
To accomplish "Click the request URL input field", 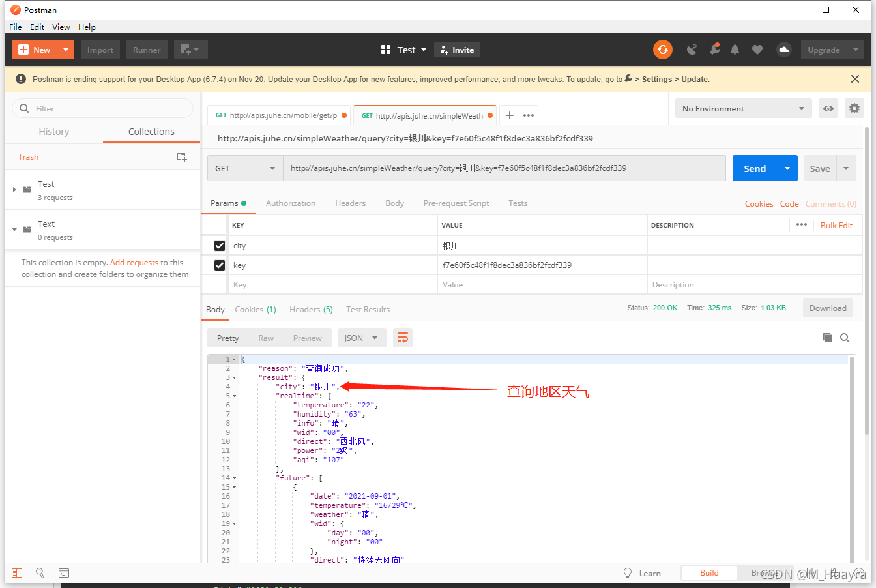I will [x=503, y=168].
